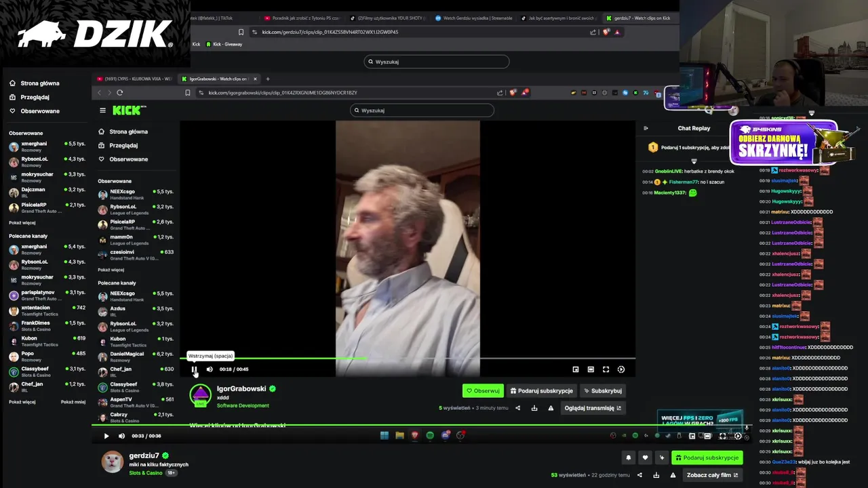Viewport: 868px width, 488px height.
Task: Open Strona główna in inner Kick sidebar
Action: (123, 131)
